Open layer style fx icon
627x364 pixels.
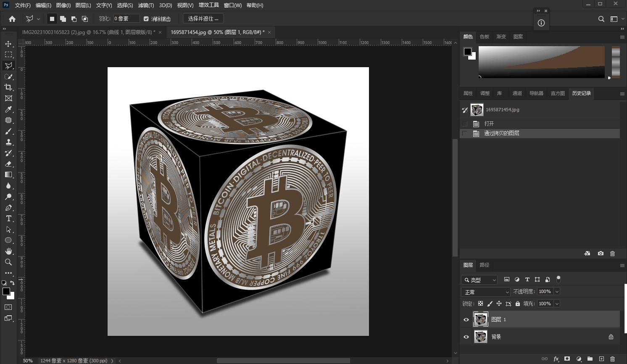556,359
